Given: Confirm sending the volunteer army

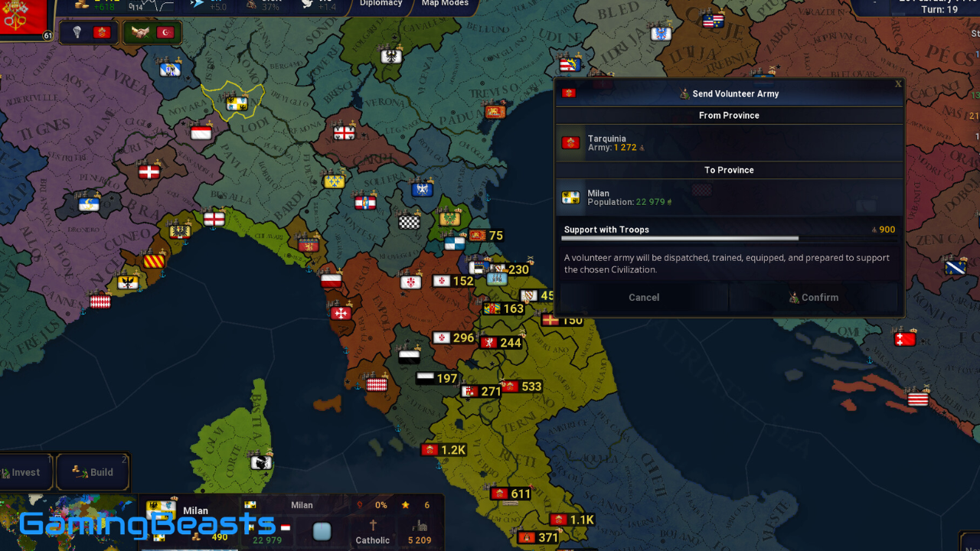Looking at the screenshot, I should [813, 298].
